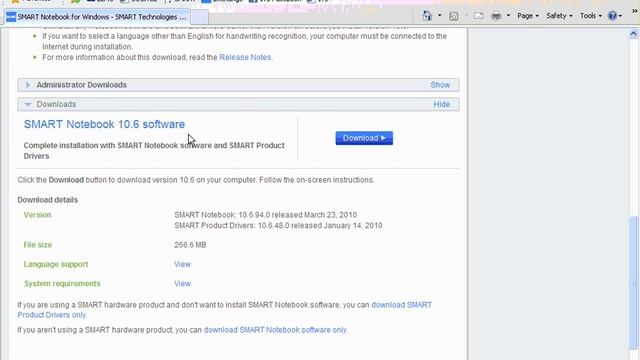Open the Release Notes link
The image size is (640, 360).
pyautogui.click(x=245, y=58)
